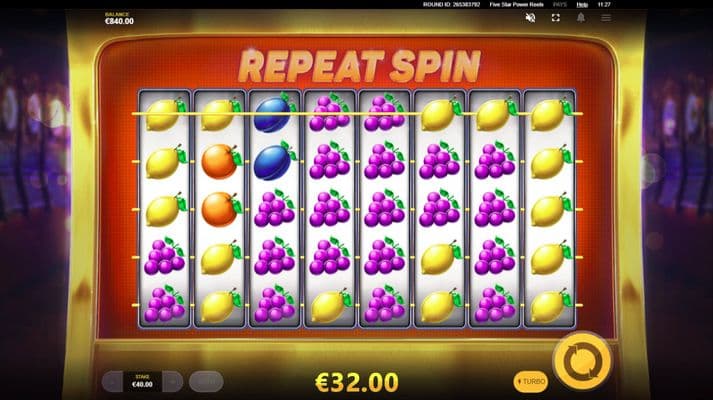The height and width of the screenshot is (400, 713).
Task: Click the lemon at bottom of fourth reel
Action: (331, 306)
